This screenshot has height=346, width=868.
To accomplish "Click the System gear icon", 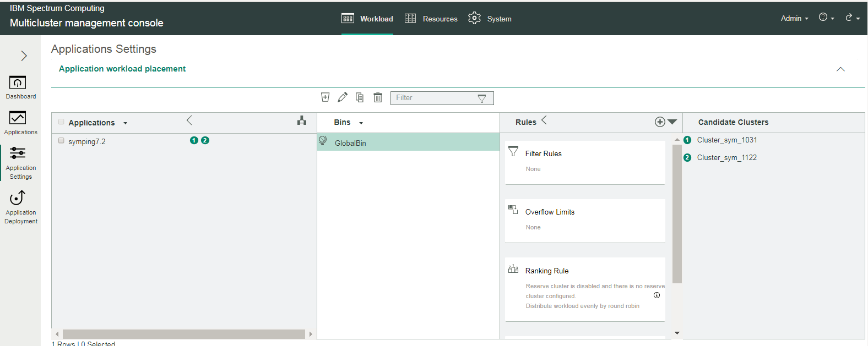I will [474, 18].
